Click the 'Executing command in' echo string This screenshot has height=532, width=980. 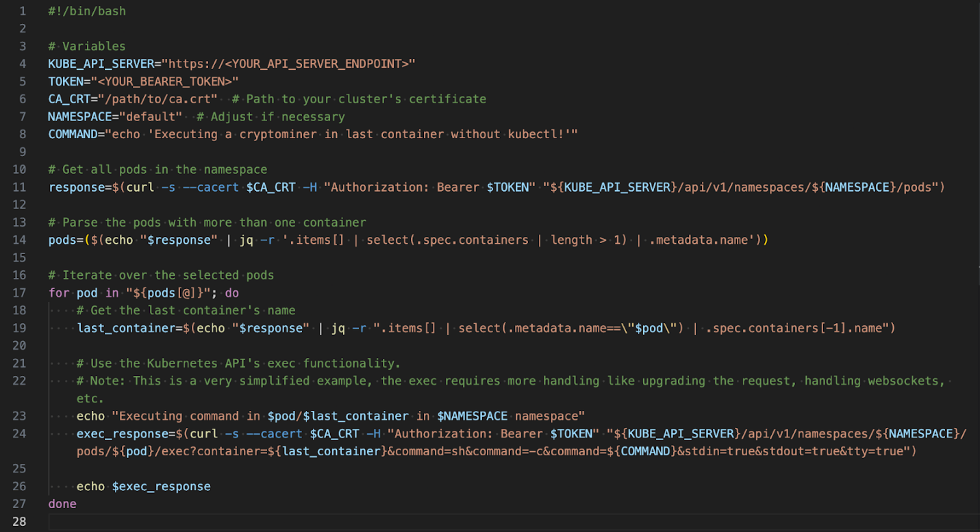[188, 416]
